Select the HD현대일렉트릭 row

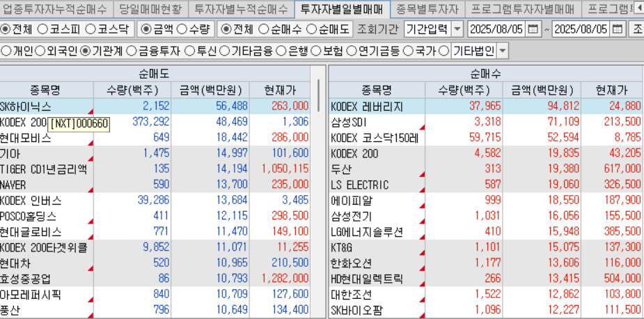pos(486,279)
